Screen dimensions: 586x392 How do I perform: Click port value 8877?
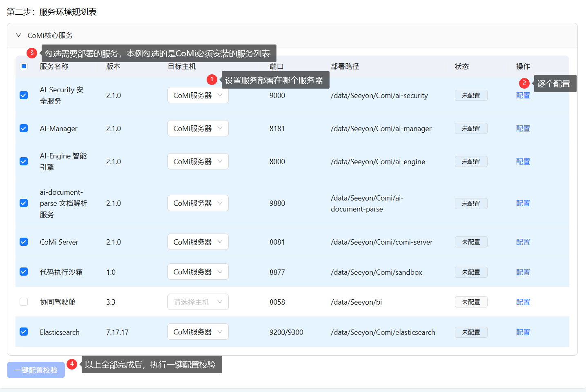pos(277,272)
